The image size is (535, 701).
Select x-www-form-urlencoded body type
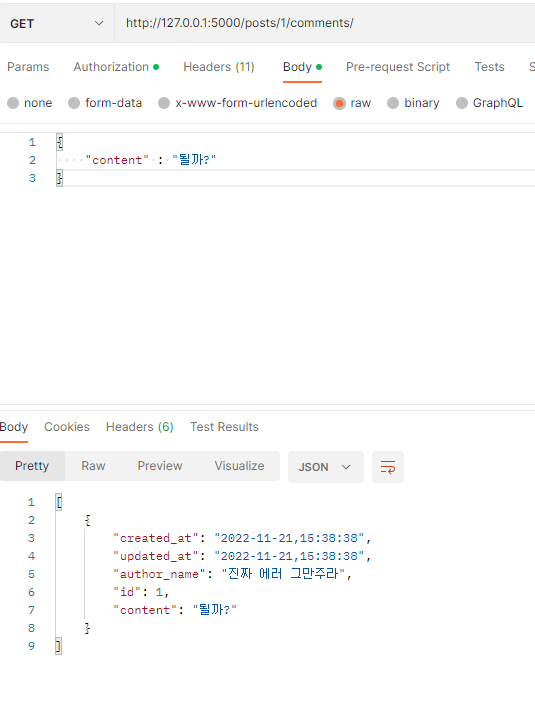238,103
